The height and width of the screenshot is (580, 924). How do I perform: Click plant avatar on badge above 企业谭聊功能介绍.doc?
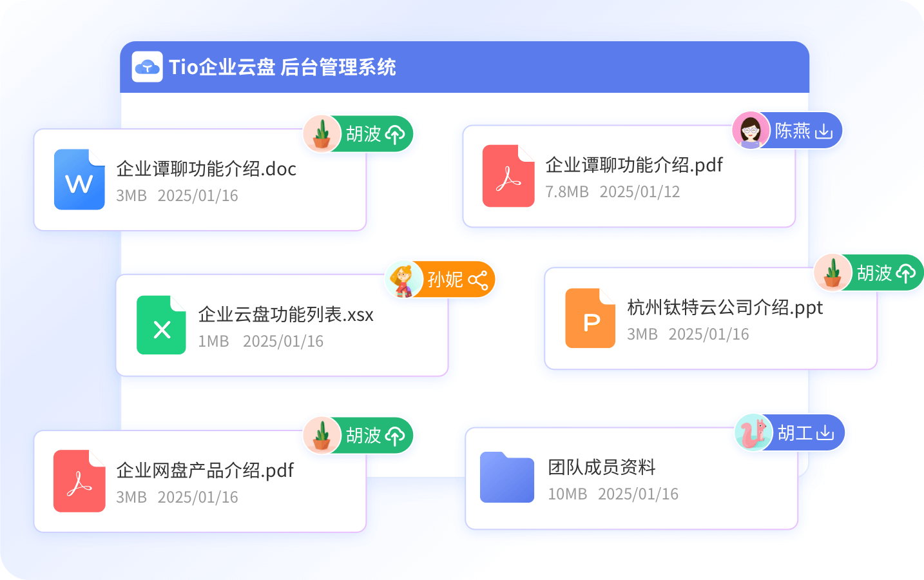pos(322,134)
